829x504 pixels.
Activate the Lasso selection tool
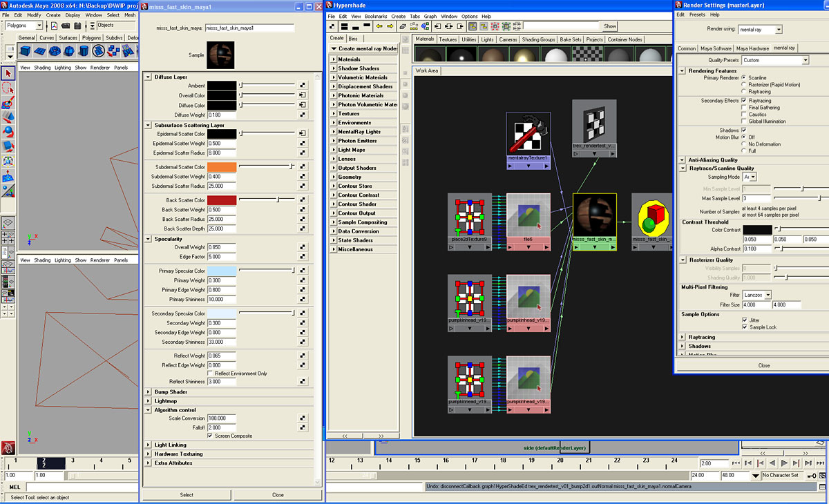click(x=8, y=88)
